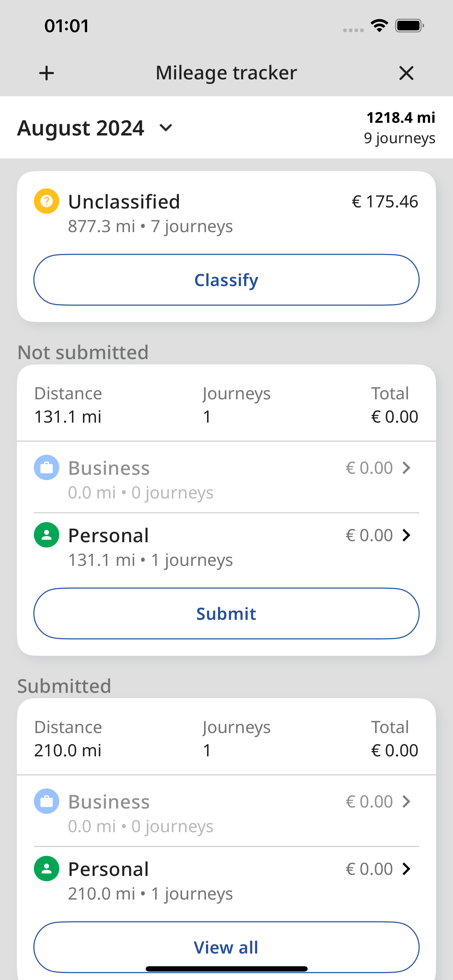453x980 pixels.
Task: Close the Mileage tracker screen
Action: (406, 73)
